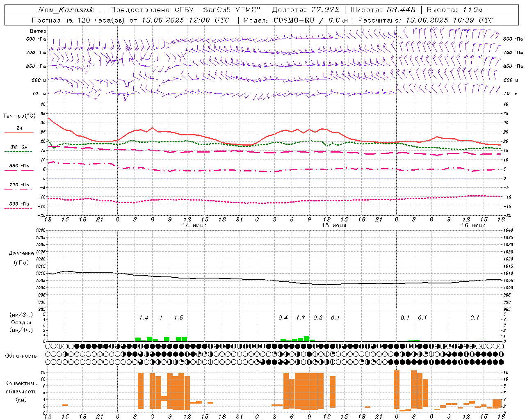Screen dimensions: 525x420
Task: Click the '1.7' three-hour precipitation value
Action: click(x=301, y=318)
